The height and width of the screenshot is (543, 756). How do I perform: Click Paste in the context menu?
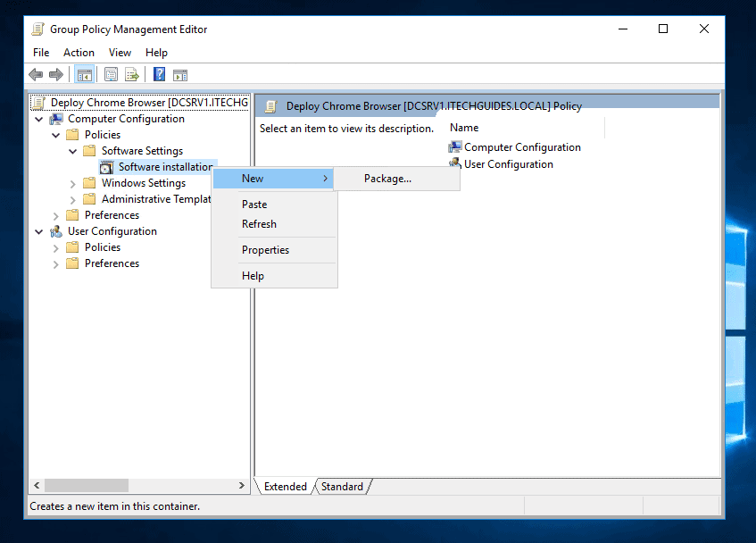click(x=274, y=205)
